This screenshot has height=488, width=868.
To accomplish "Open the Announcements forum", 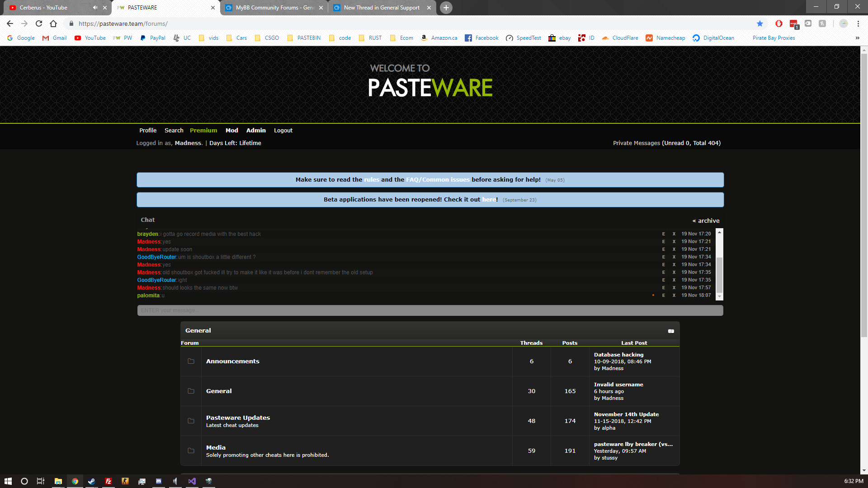I will click(232, 361).
